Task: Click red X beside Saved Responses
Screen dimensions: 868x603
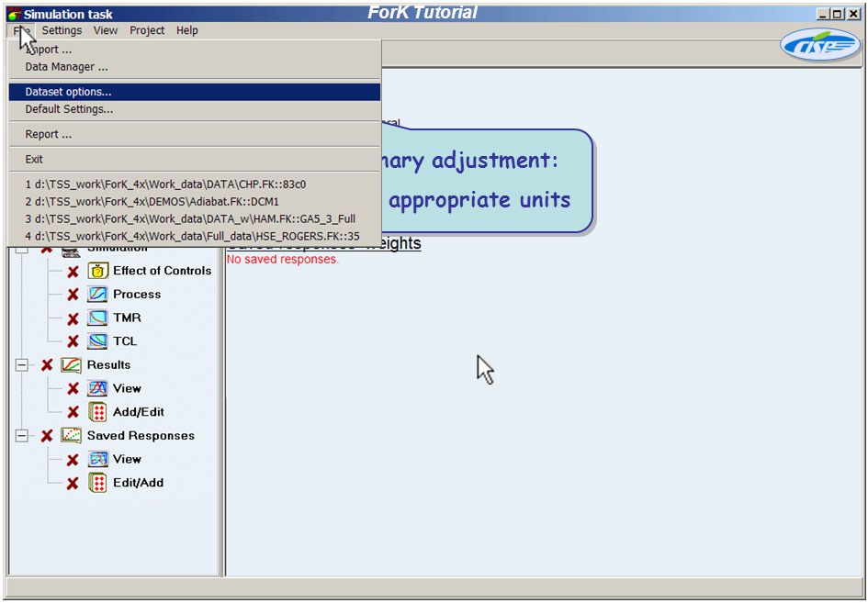Action: [47, 436]
